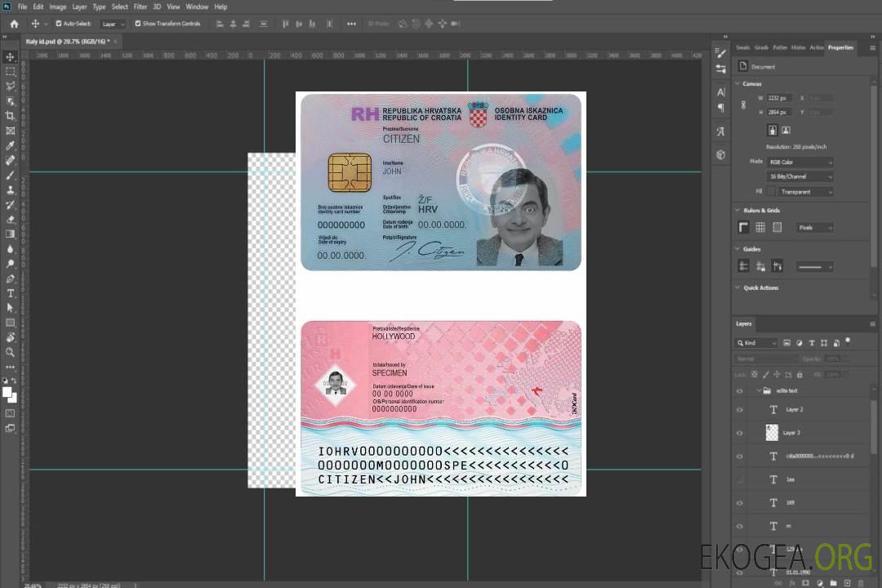Select the Eraser tool
Screen dimensions: 882x588
coord(10,220)
